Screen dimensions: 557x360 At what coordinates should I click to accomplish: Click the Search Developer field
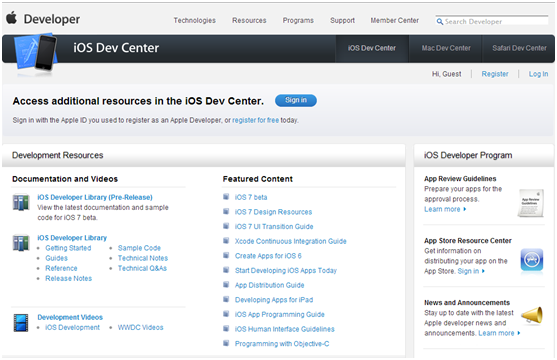coord(492,21)
